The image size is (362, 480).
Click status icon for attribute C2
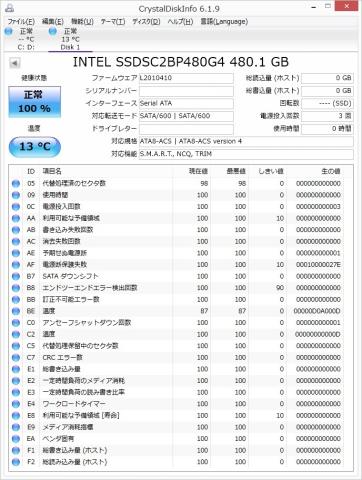point(16,334)
